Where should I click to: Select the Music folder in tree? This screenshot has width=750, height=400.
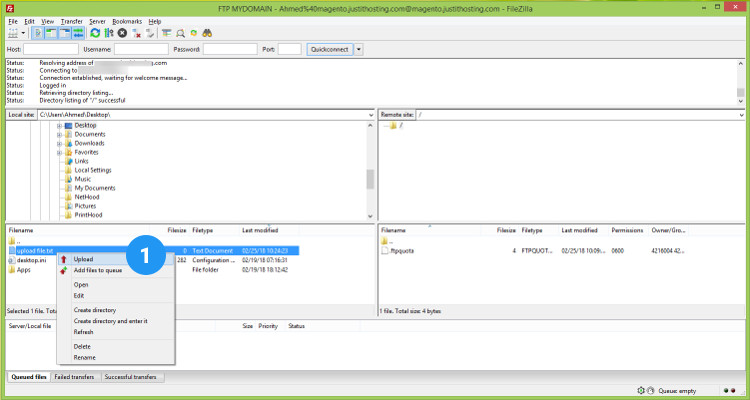pos(83,179)
